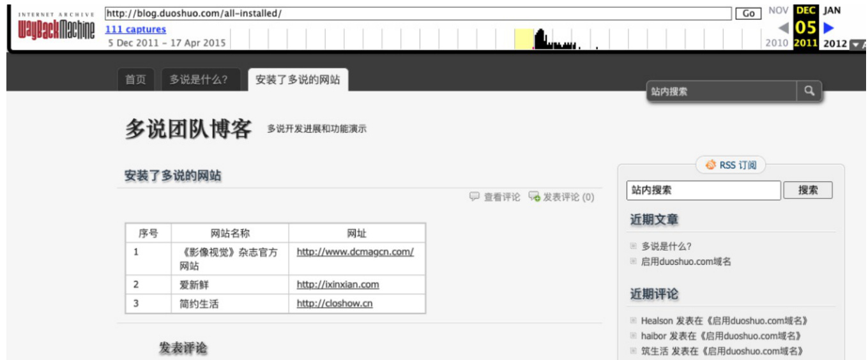Go to previous capture with left arrow
868x360 pixels.
pos(783,27)
